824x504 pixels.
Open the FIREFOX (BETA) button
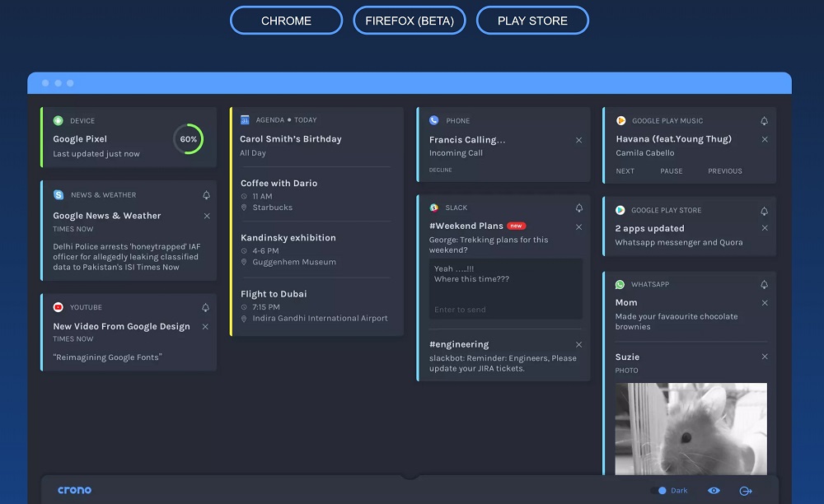pyautogui.click(x=410, y=21)
